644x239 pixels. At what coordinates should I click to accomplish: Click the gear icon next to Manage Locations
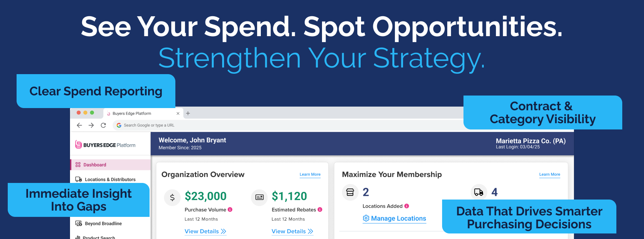coord(365,218)
